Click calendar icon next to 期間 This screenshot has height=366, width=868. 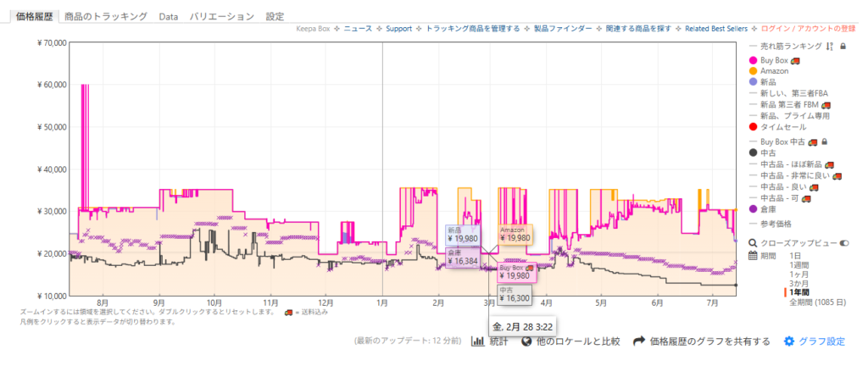753,255
